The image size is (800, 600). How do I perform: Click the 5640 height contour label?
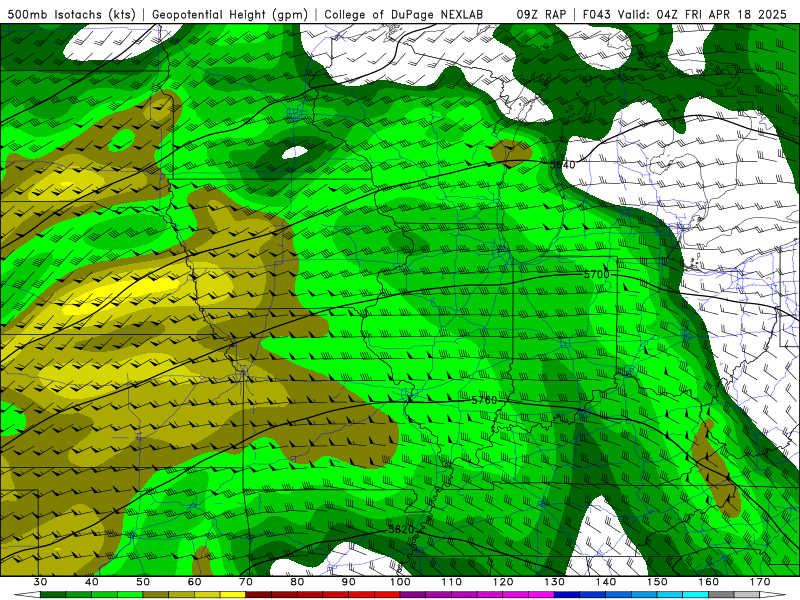[x=562, y=164]
